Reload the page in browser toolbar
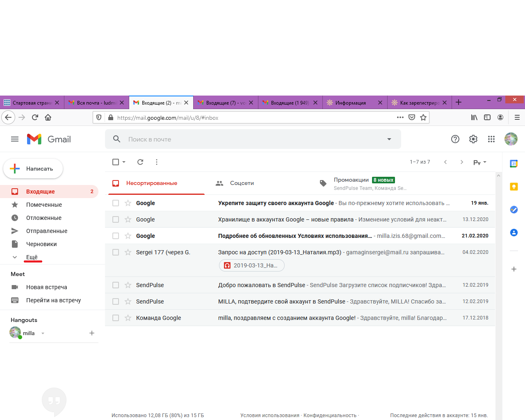Viewport: 525px width, 420px height. 35,117
